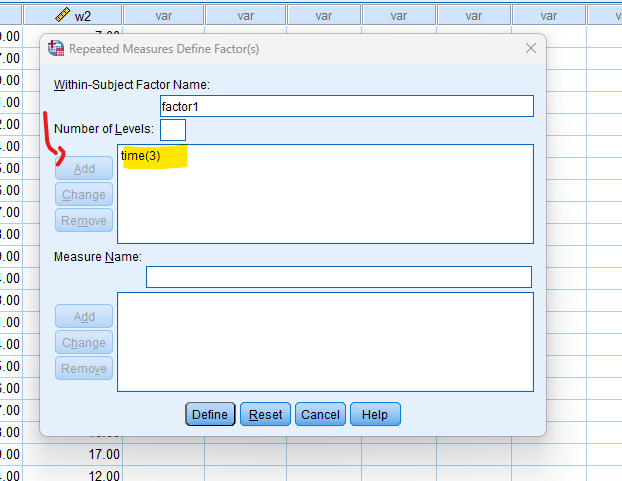Focus the Number of Levels input box

(172, 129)
